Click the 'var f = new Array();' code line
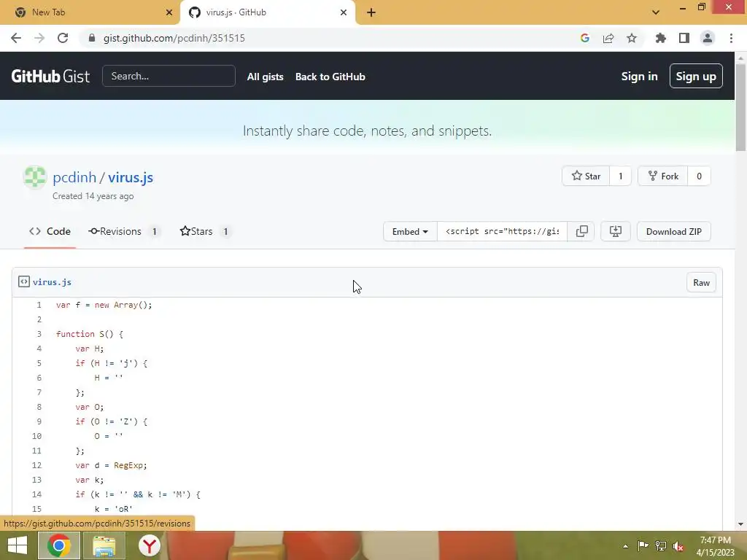Viewport: 747px width, 560px height. (x=104, y=305)
